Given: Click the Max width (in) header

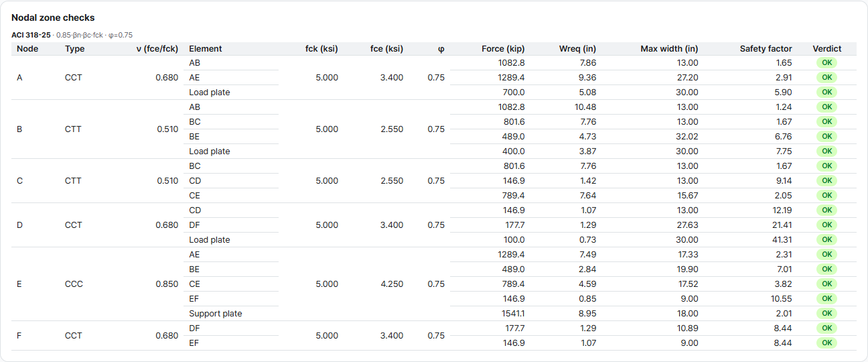Looking at the screenshot, I should [669, 48].
